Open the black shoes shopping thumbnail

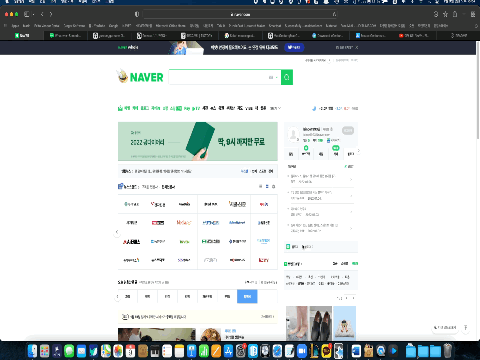coord(321,323)
